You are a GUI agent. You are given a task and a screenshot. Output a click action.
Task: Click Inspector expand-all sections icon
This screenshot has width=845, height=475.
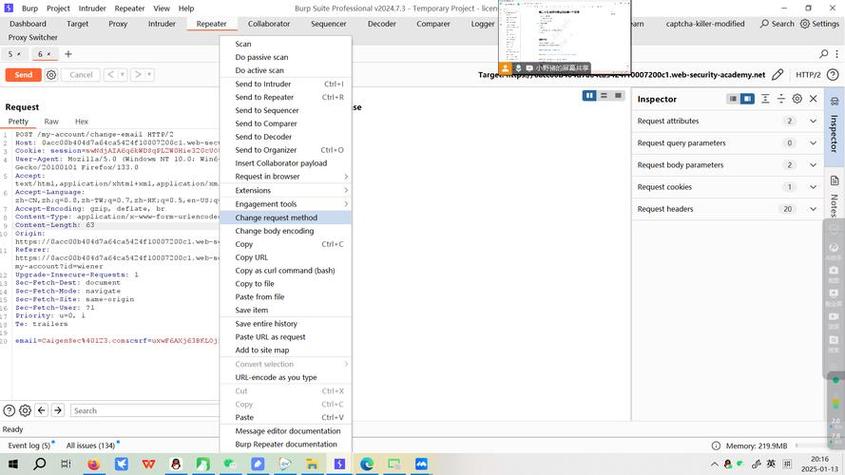[765, 99]
